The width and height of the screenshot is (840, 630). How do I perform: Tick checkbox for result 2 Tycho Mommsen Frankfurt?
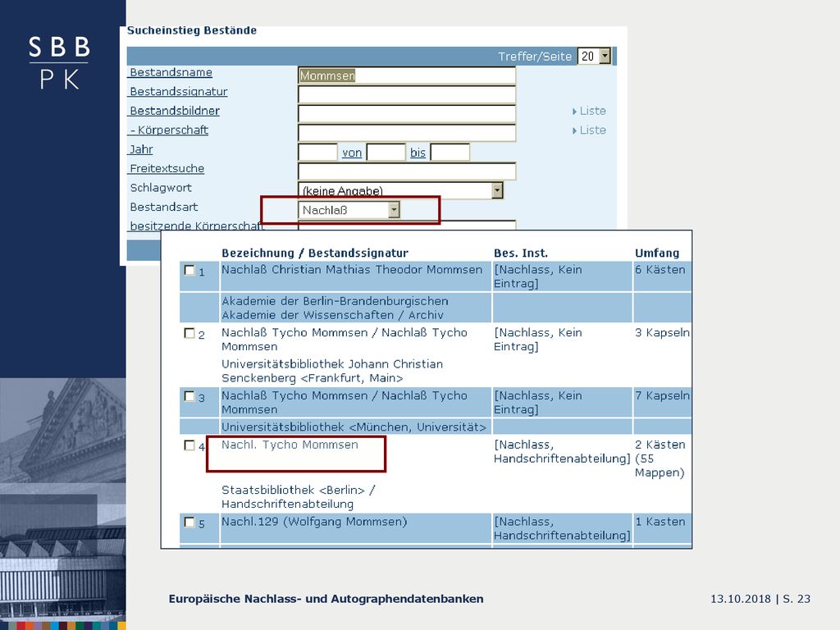(x=189, y=333)
